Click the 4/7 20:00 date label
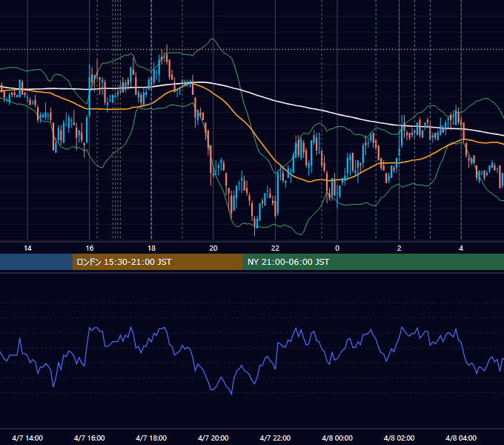 click(213, 438)
